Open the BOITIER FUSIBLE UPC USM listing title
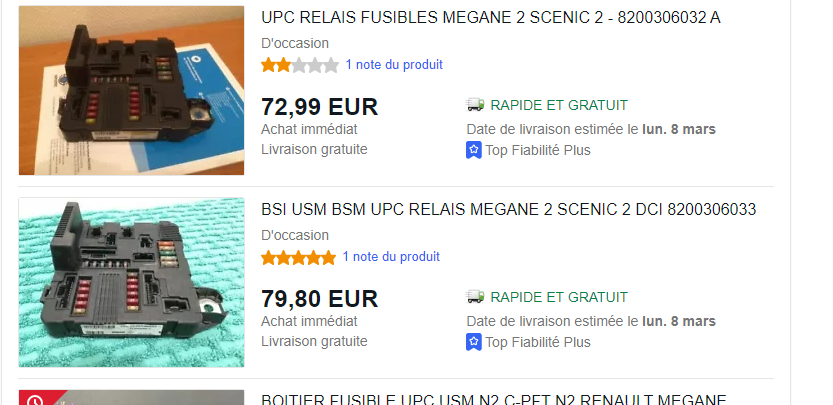 tap(494, 399)
